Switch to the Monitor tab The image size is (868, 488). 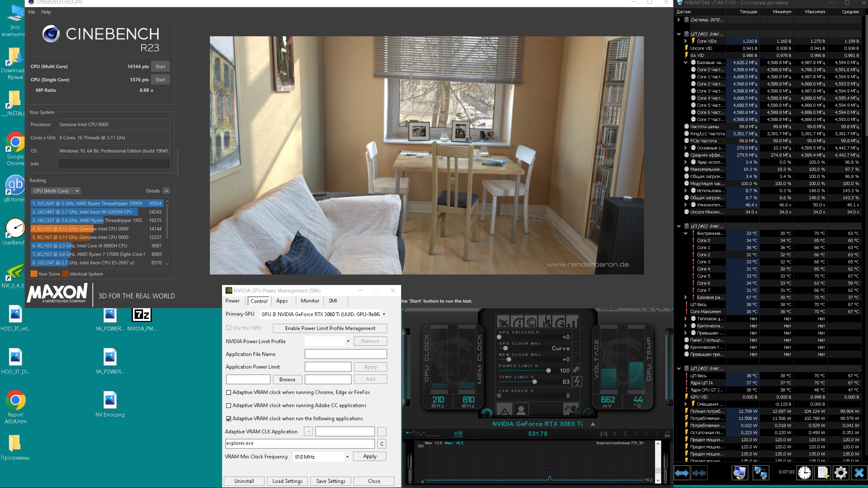point(310,301)
